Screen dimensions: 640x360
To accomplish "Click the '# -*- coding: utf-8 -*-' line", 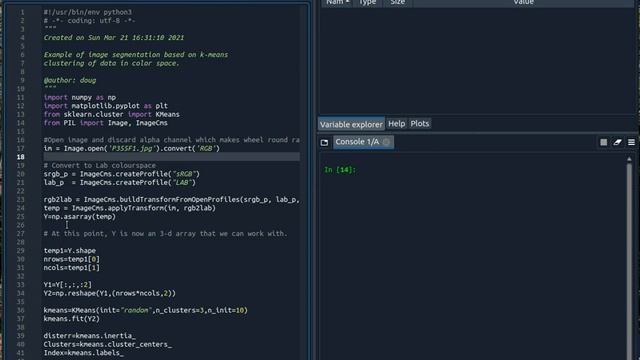I will coord(89,21).
